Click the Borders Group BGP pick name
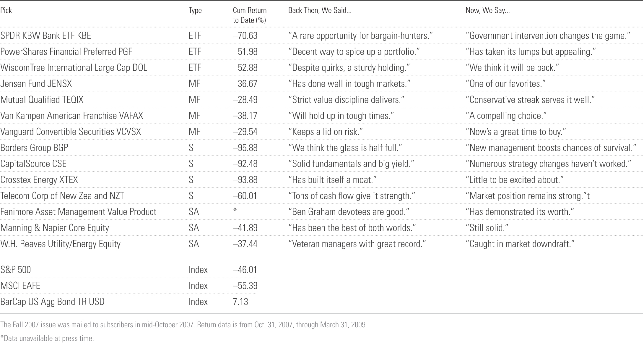This screenshot has width=644, height=343. 34,148
